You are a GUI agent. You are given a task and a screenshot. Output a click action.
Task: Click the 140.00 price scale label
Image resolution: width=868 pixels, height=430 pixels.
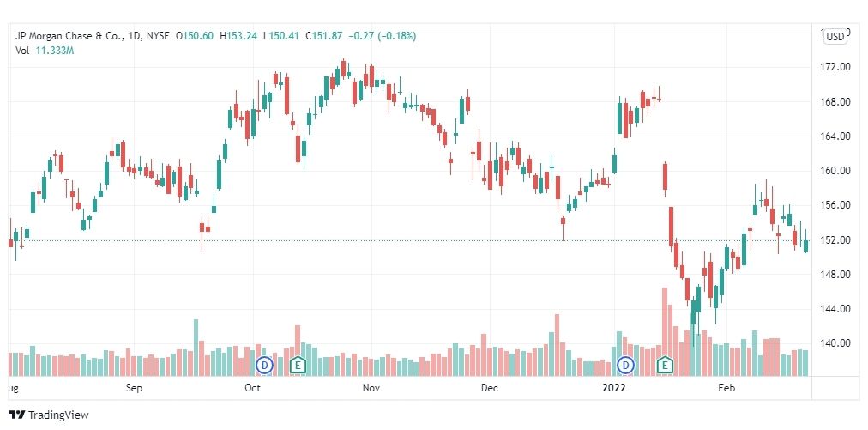point(836,343)
